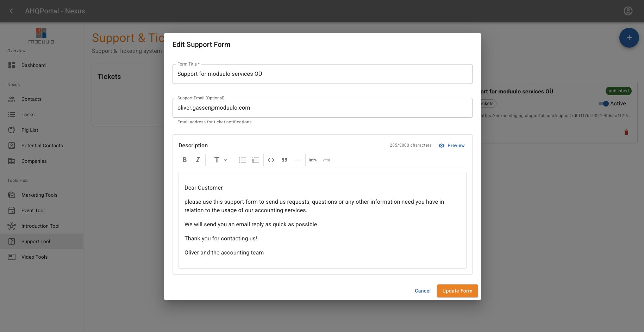This screenshot has width=644, height=332.
Task: Disable the Active toggle for the form
Action: (603, 103)
